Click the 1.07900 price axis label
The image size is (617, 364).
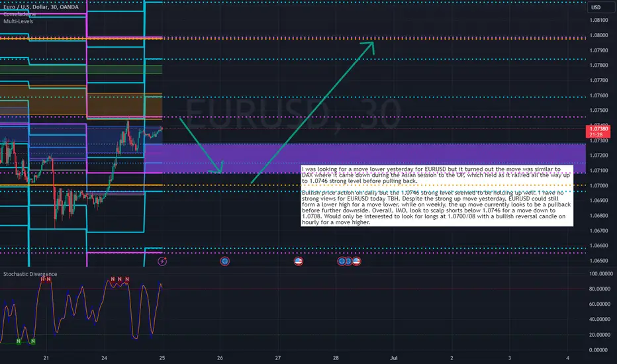598,50
